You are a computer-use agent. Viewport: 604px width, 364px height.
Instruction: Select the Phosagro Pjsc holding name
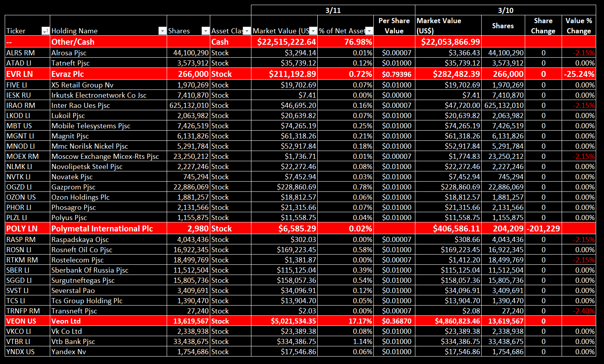(109, 207)
